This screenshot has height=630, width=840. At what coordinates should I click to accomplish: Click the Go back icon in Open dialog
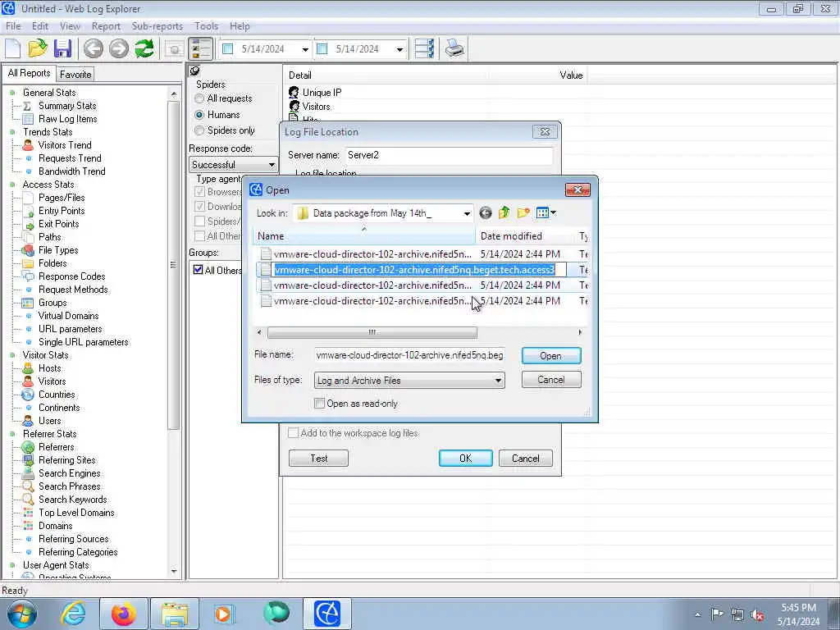(486, 213)
